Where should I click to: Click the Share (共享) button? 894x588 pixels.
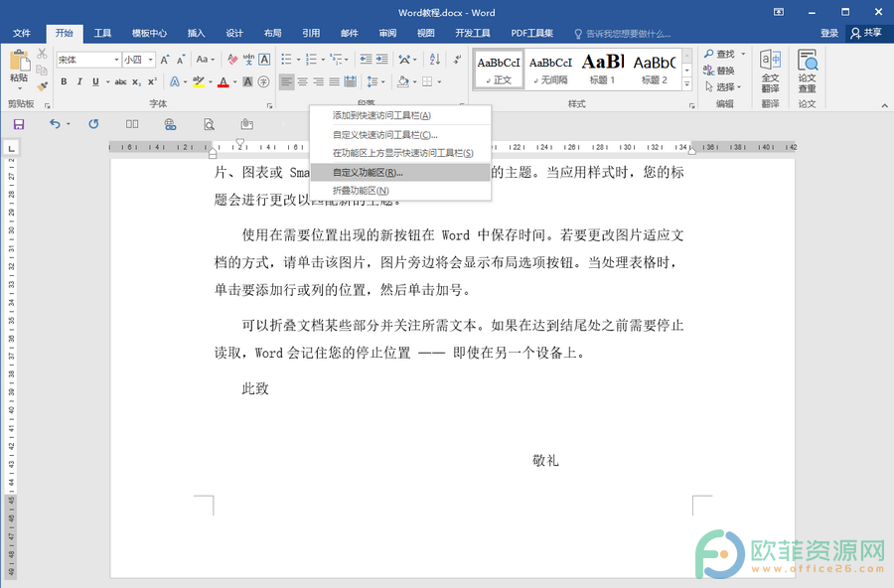click(x=866, y=33)
